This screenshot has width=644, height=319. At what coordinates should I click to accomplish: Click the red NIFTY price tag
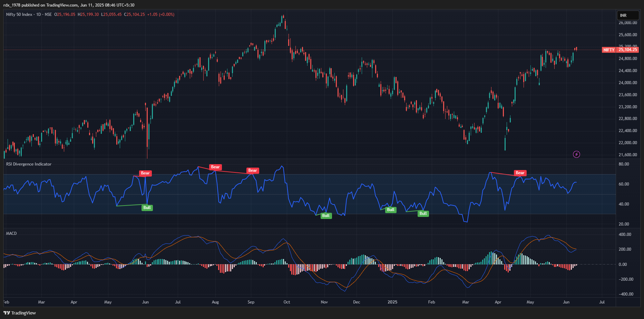[x=609, y=50]
